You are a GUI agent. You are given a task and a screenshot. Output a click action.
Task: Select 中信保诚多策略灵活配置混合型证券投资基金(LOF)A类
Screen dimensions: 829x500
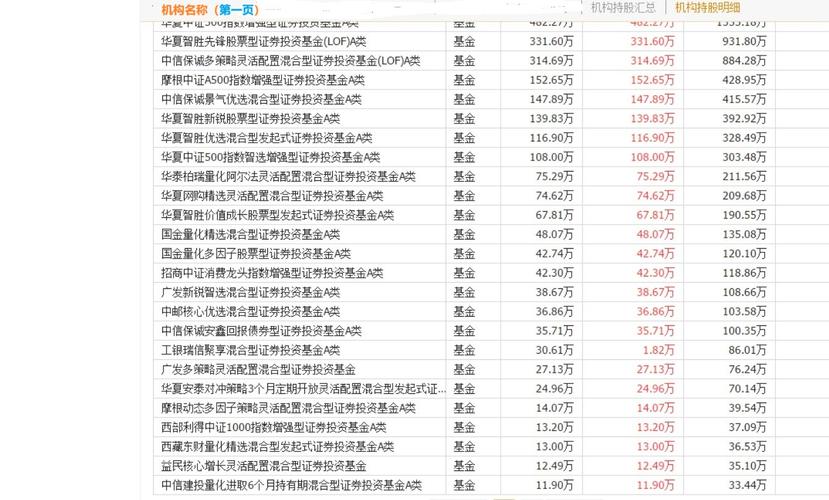point(291,61)
